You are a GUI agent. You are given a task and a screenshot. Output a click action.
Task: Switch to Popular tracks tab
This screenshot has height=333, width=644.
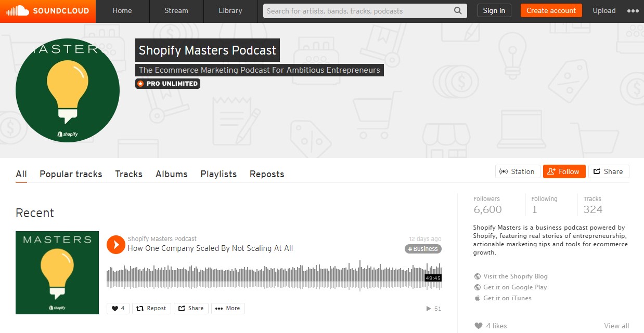tap(71, 174)
